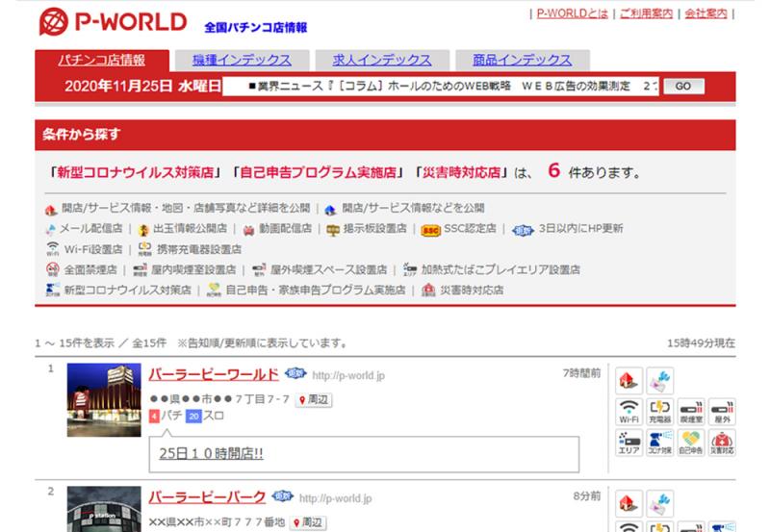Screen dimensions: 770x532
Task: Click the mail delivery icon in first listing
Action: coord(659,380)
